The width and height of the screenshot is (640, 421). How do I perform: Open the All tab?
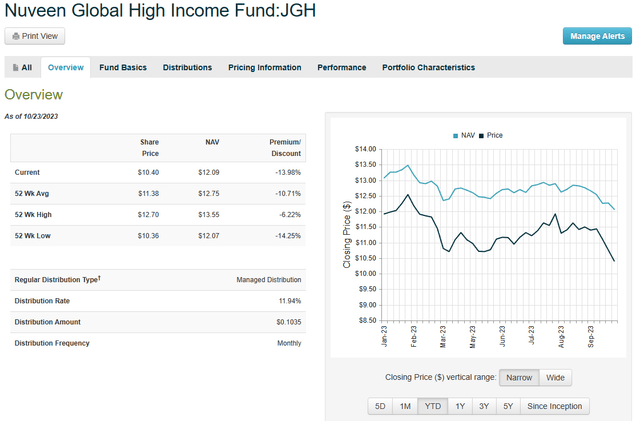[22, 68]
